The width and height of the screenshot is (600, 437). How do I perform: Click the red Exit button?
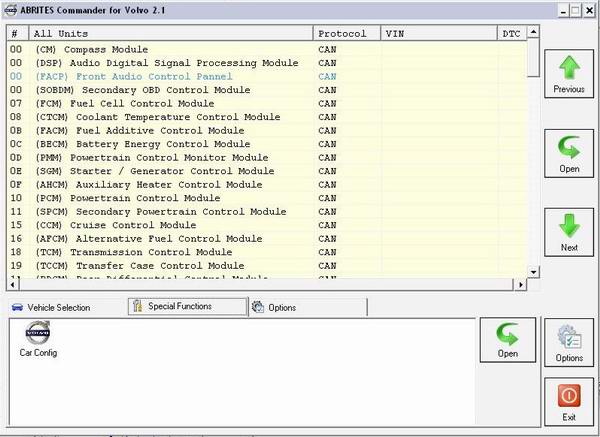(x=569, y=402)
